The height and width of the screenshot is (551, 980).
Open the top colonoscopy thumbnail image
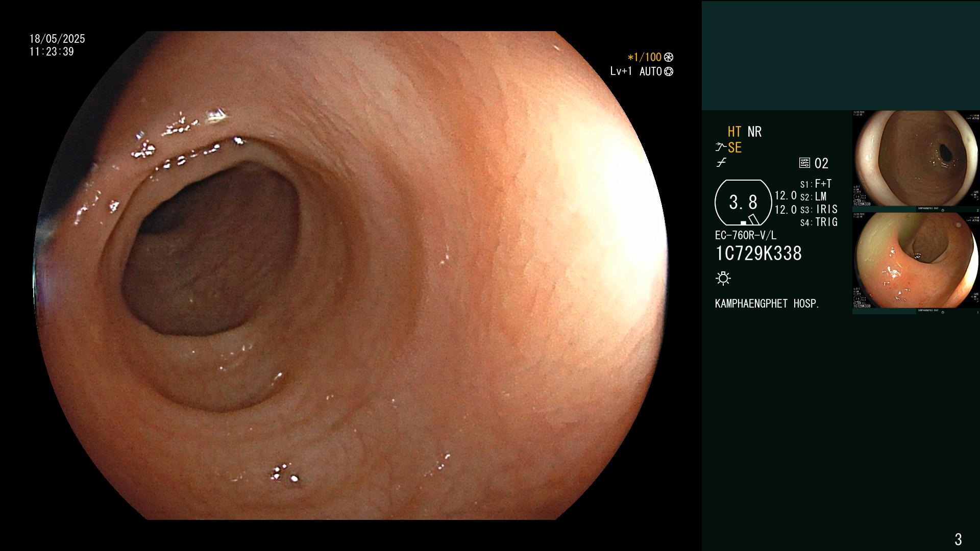coord(916,159)
